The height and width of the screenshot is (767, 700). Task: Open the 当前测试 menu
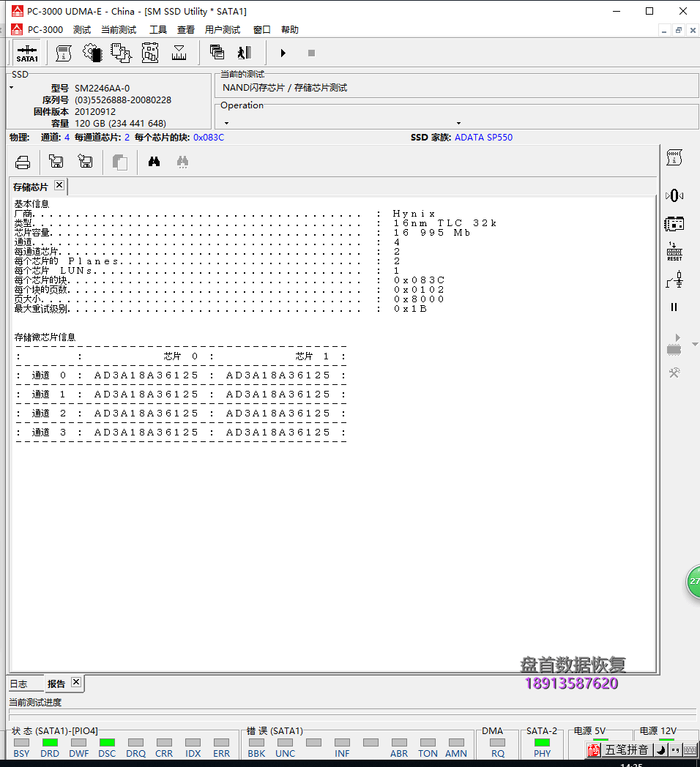point(119,30)
